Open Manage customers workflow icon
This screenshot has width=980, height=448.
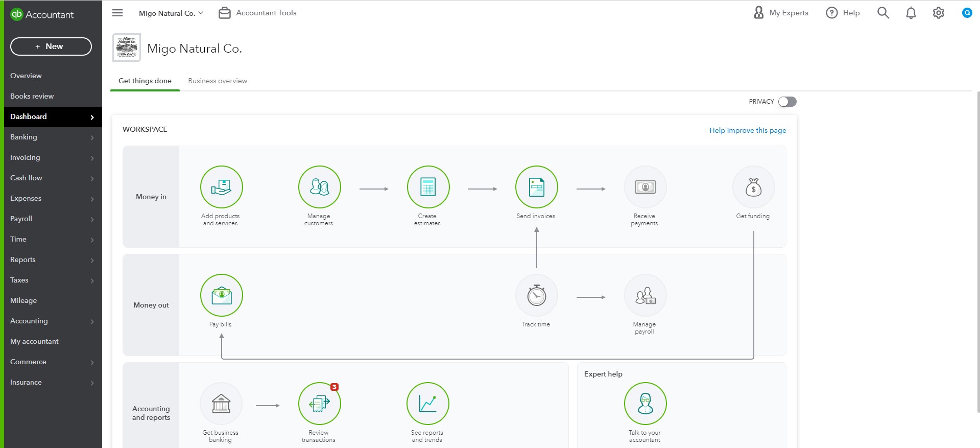[x=320, y=187]
